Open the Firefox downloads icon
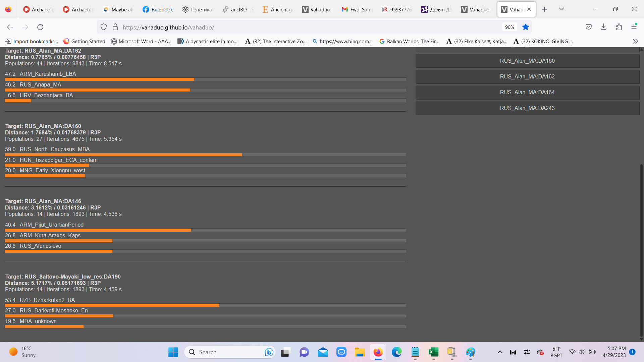644x362 pixels. pos(603,27)
